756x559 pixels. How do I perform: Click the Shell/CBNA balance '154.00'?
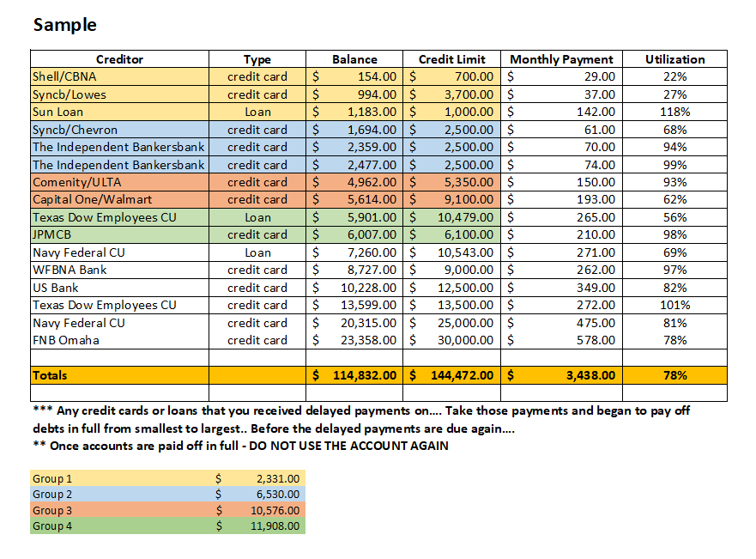[354, 76]
